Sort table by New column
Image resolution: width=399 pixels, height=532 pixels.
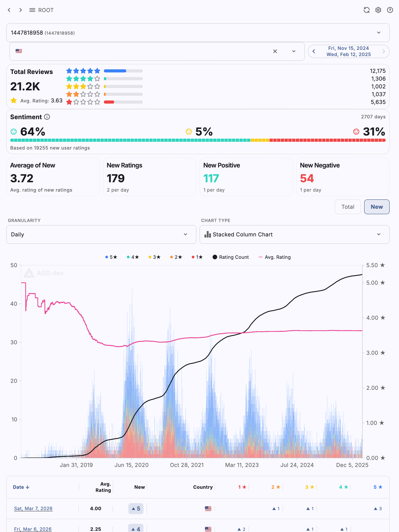point(139,487)
